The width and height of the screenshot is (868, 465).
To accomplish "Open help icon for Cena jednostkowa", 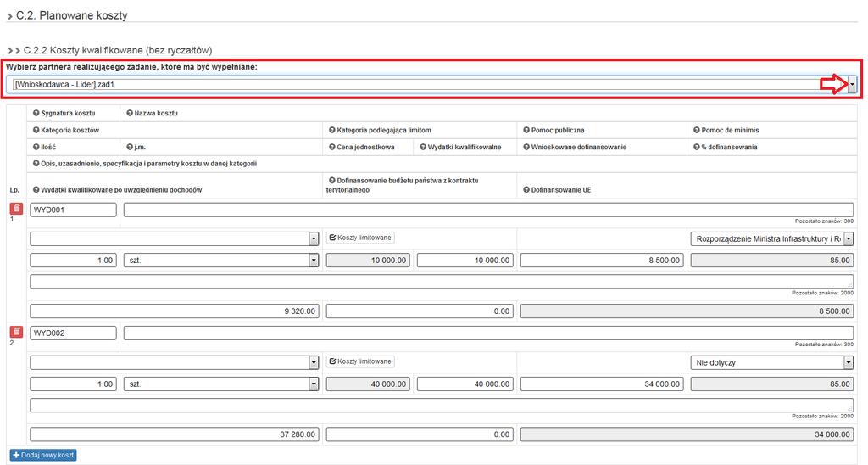I will pyautogui.click(x=332, y=148).
